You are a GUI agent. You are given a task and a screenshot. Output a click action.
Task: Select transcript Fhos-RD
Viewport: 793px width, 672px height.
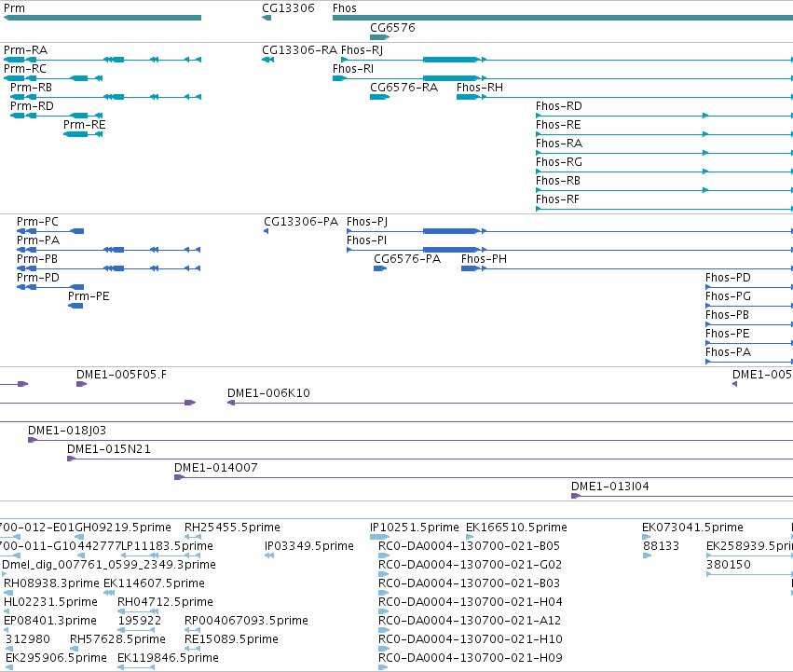(664, 116)
